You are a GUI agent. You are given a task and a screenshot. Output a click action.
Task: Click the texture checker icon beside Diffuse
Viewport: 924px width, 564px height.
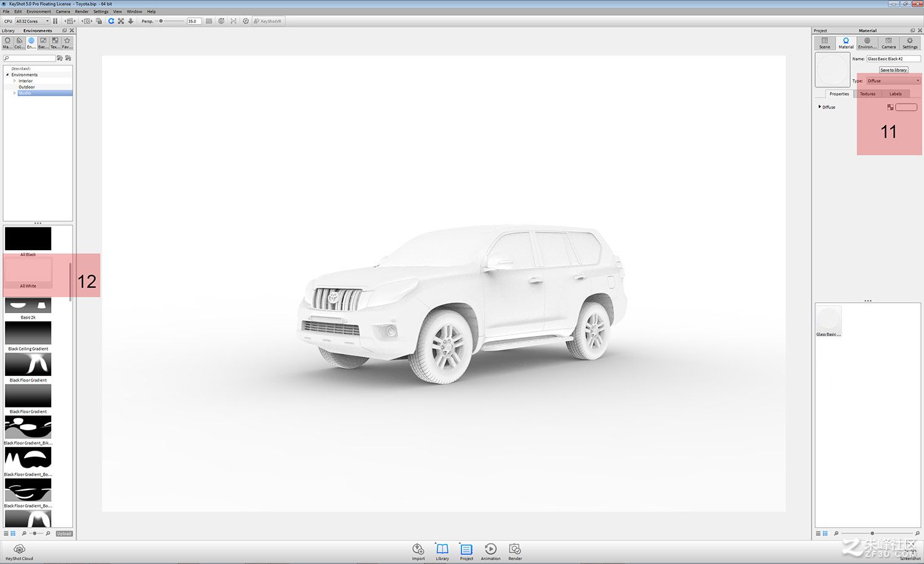coord(890,107)
